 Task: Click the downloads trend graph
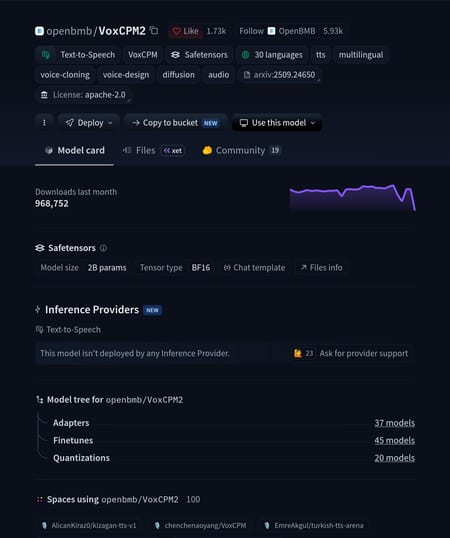coord(353,198)
